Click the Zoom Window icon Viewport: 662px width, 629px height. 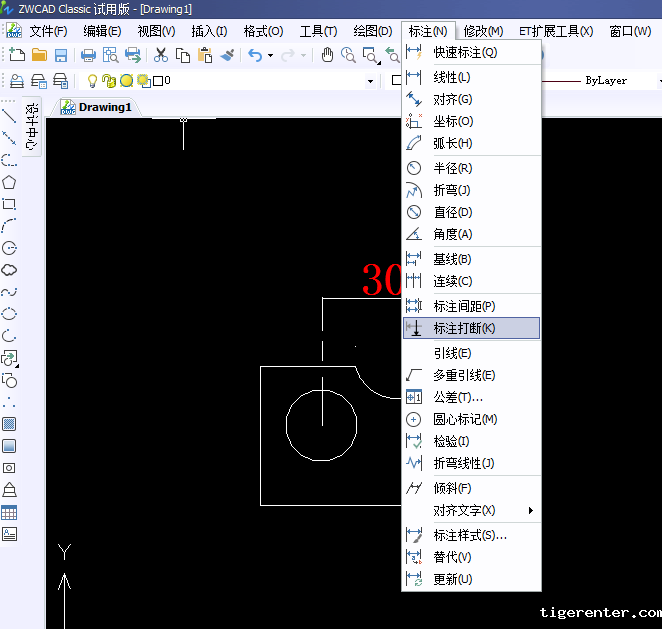click(371, 56)
